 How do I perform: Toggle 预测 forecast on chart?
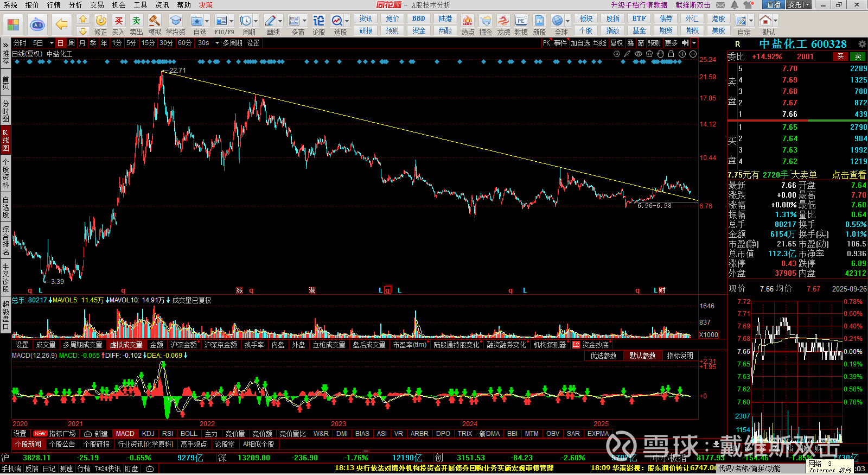click(x=654, y=43)
